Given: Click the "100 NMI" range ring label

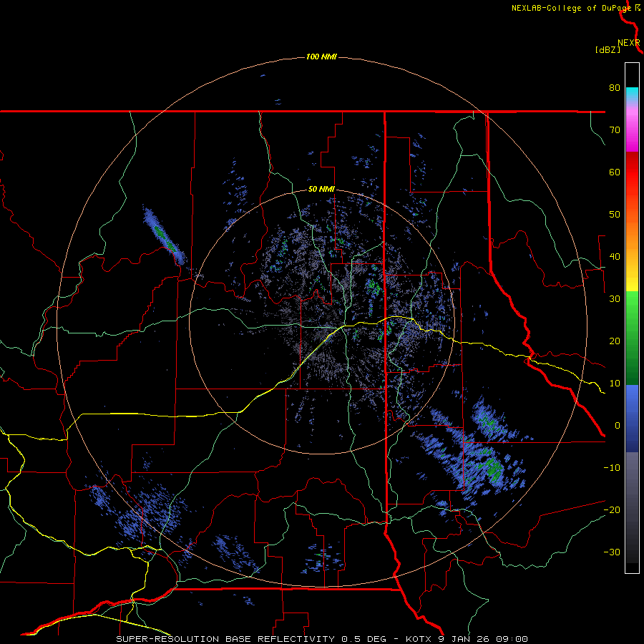Looking at the screenshot, I should pyautogui.click(x=321, y=57).
